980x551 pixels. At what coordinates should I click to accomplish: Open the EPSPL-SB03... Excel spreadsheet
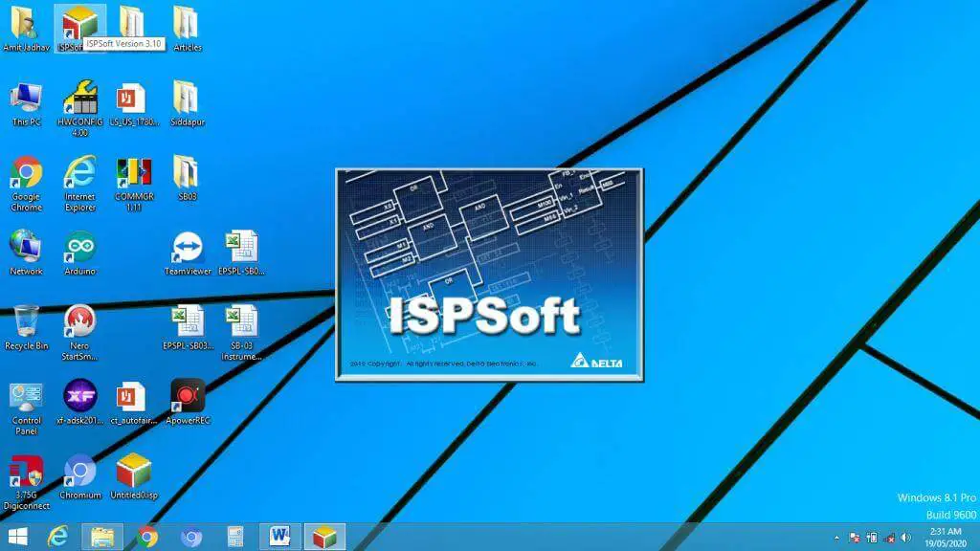click(188, 328)
